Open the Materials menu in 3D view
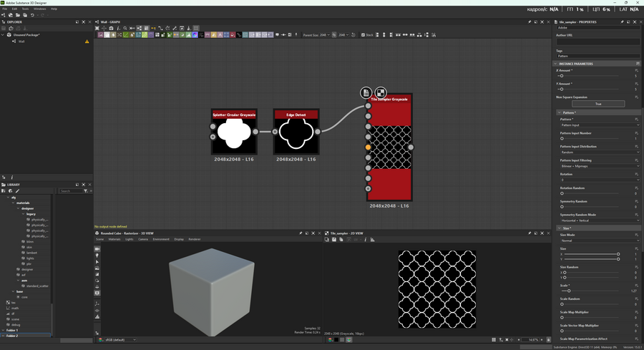644x350 pixels. click(114, 239)
